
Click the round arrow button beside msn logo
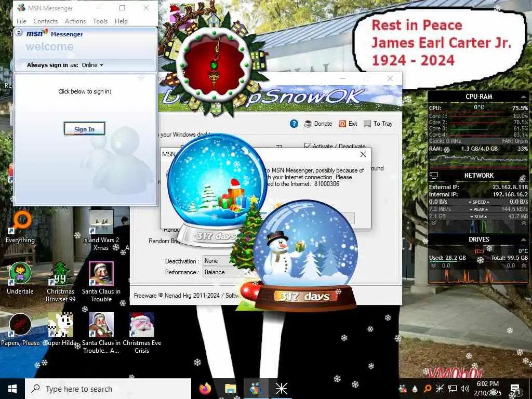click(x=19, y=33)
